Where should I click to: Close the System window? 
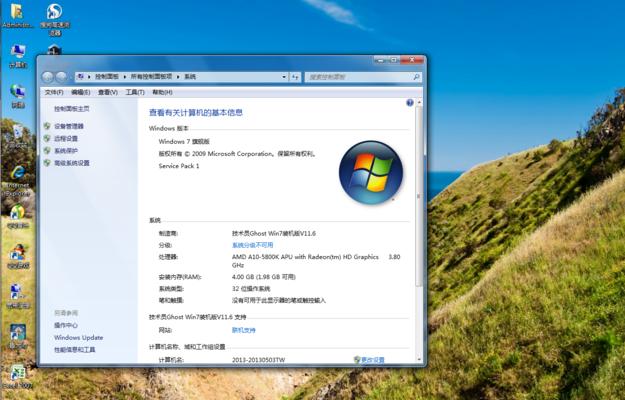tap(412, 60)
